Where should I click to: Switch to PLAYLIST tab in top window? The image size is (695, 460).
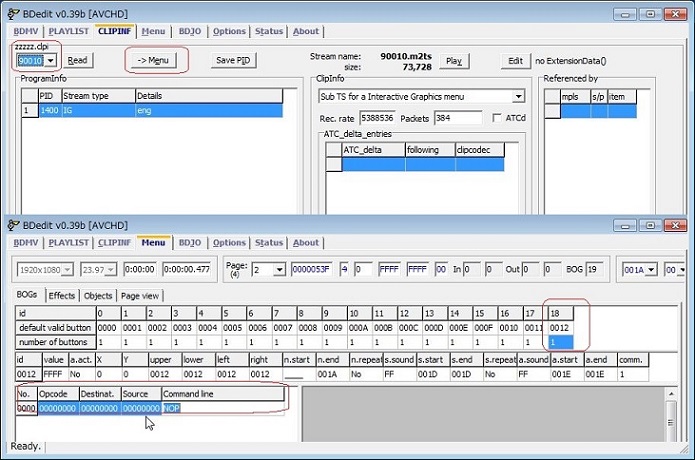click(69, 31)
